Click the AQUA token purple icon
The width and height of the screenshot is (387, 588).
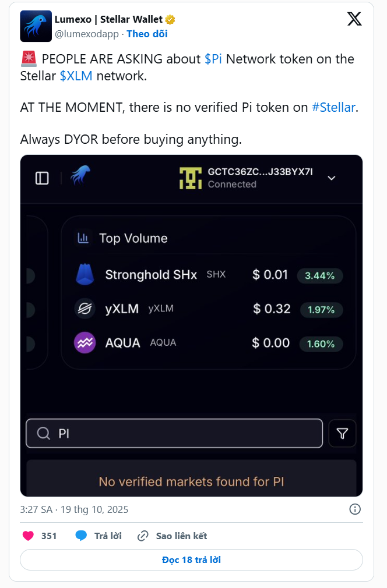[85, 343]
